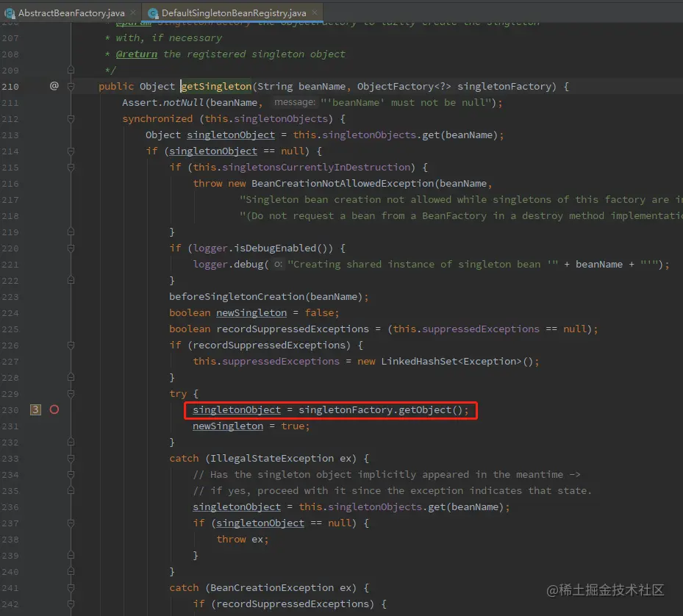Click '(Do not request a bean' string, line 218
683x616 pixels.
pos(461,215)
